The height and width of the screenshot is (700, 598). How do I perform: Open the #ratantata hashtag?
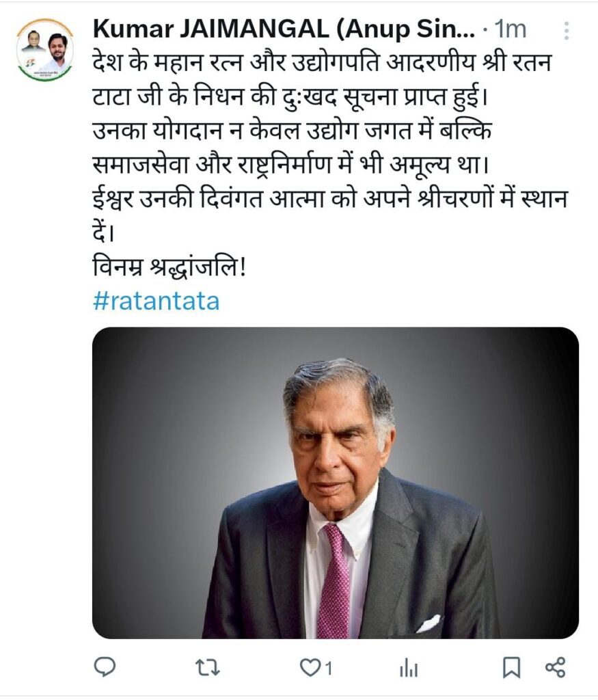click(156, 301)
